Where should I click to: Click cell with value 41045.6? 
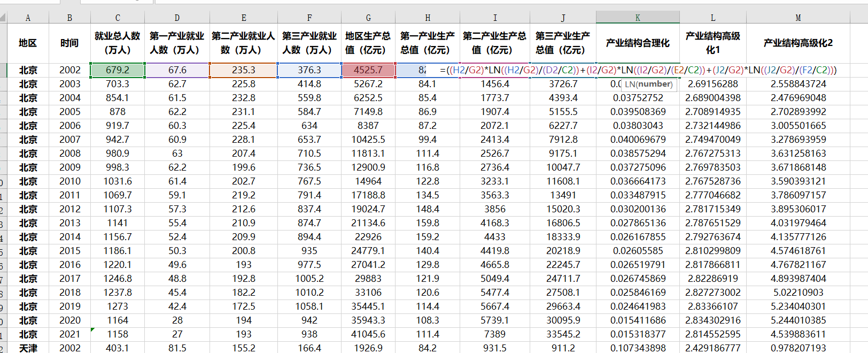(368, 334)
